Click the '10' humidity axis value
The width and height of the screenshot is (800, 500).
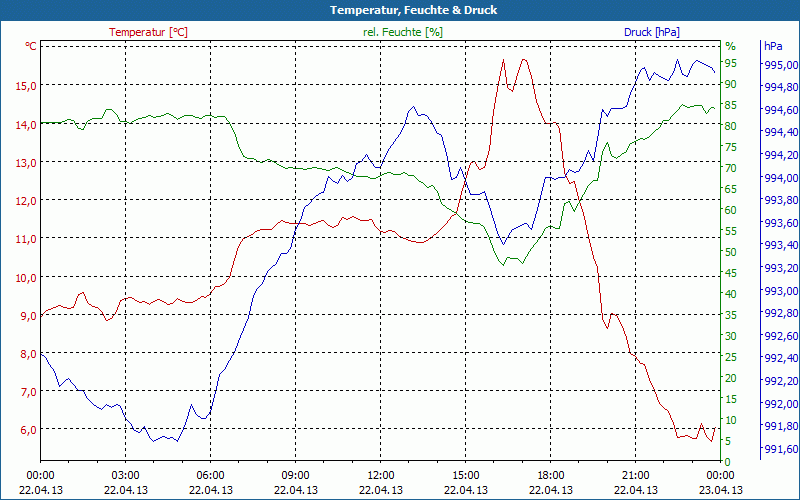pos(731,420)
